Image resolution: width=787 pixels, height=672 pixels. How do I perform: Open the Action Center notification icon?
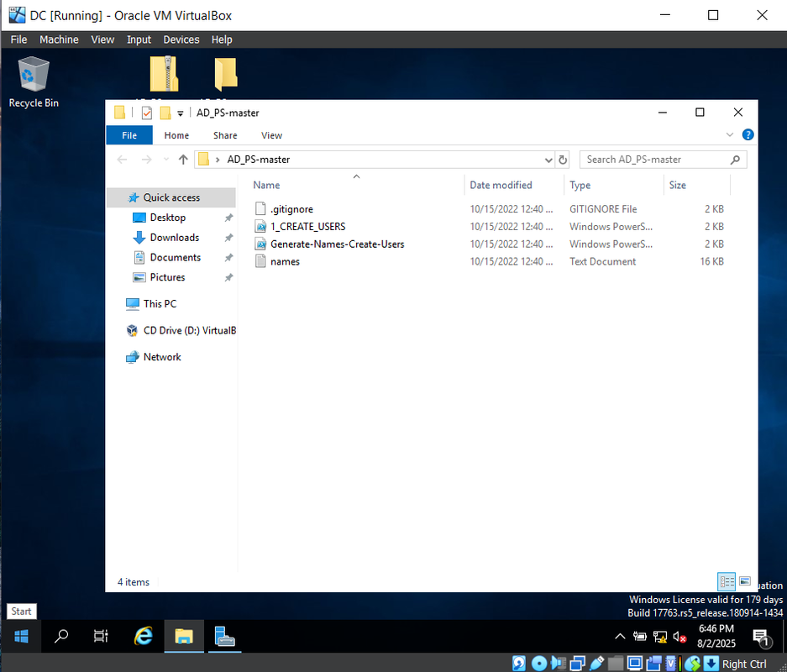[762, 638]
